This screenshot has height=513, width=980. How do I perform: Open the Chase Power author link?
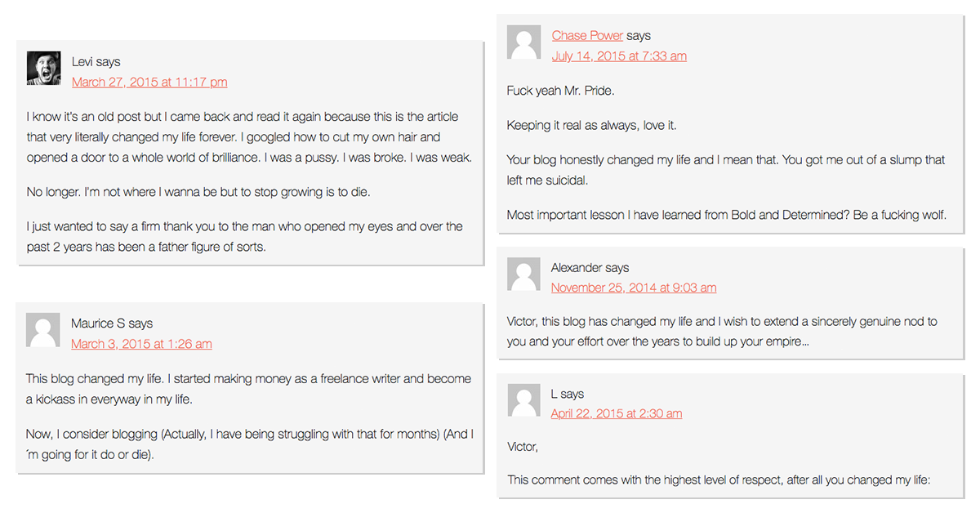pos(587,35)
